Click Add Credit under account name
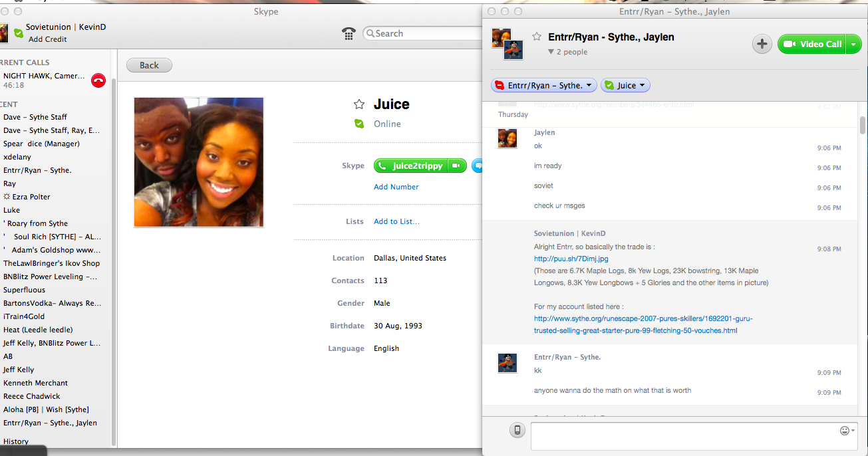The width and height of the screenshot is (868, 456). (48, 39)
